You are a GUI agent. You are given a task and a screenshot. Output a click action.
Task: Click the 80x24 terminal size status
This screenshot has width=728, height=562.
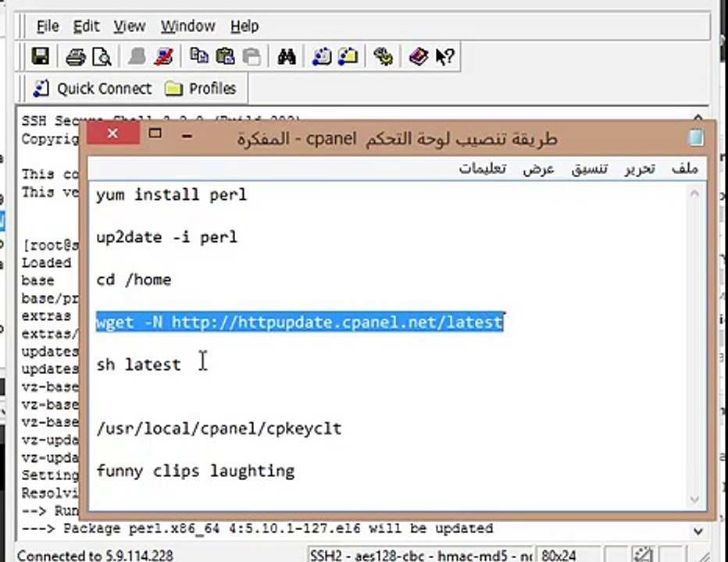(558, 555)
